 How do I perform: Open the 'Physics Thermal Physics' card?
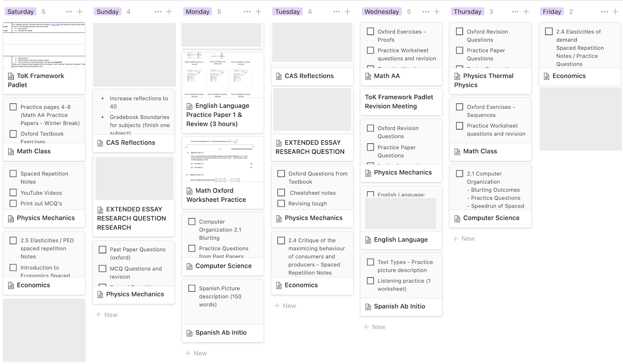pyautogui.click(x=490, y=80)
